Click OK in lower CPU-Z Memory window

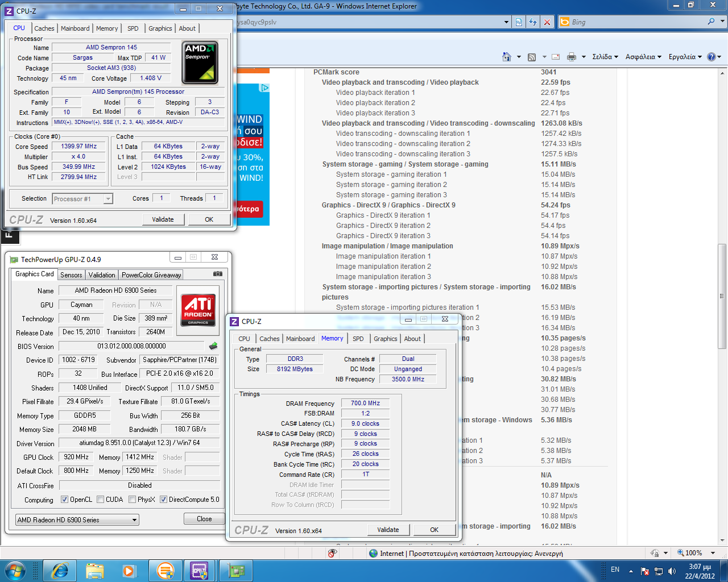pyautogui.click(x=434, y=530)
